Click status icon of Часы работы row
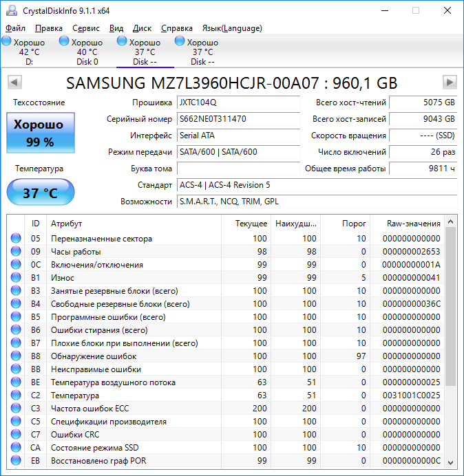The image size is (464, 476). (16, 251)
